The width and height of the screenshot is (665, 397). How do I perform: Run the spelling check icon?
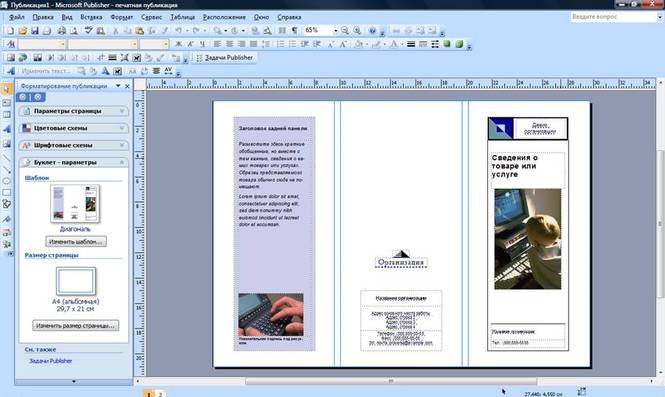tap(88, 31)
